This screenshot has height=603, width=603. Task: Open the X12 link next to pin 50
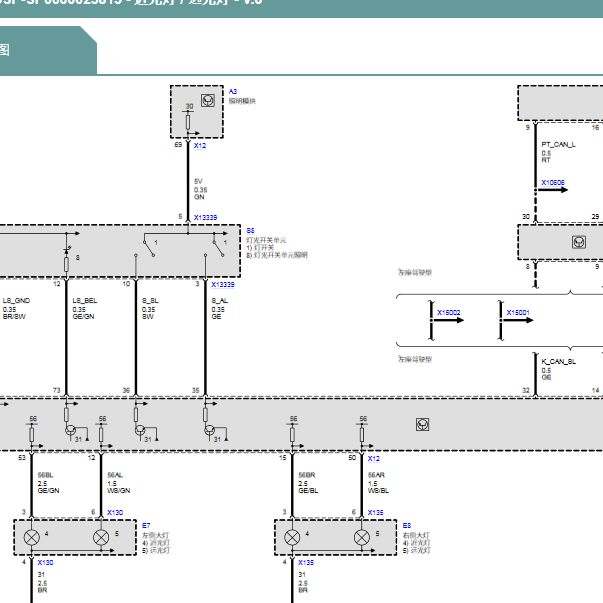373,459
